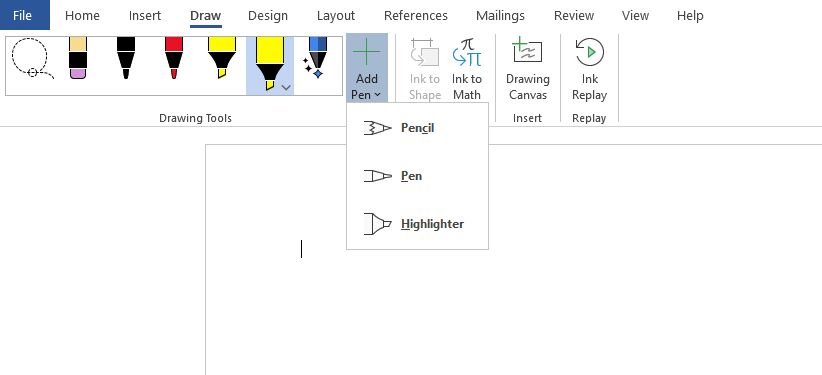This screenshot has width=822, height=375.
Task: Select the Lasso Select tool
Action: coord(31,58)
